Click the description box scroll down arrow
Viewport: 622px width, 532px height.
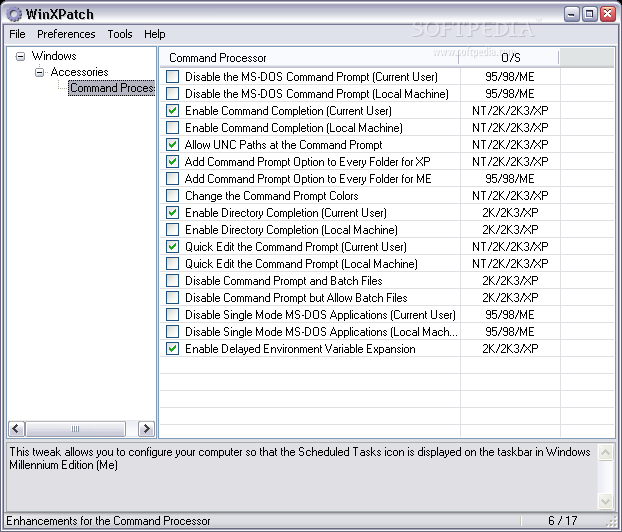[x=605, y=501]
